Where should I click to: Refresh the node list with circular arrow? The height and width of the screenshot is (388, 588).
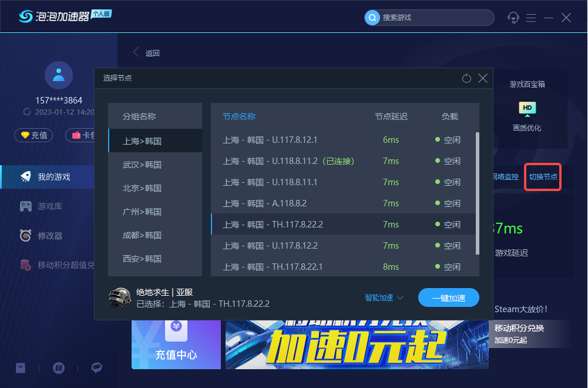point(466,78)
